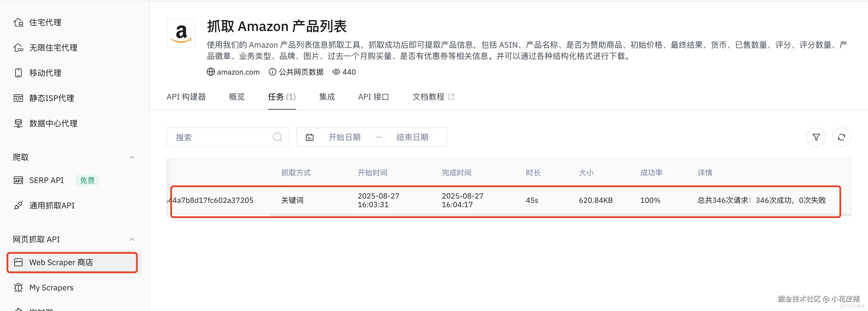Open 数据中心代理 sidebar item

click(53, 124)
